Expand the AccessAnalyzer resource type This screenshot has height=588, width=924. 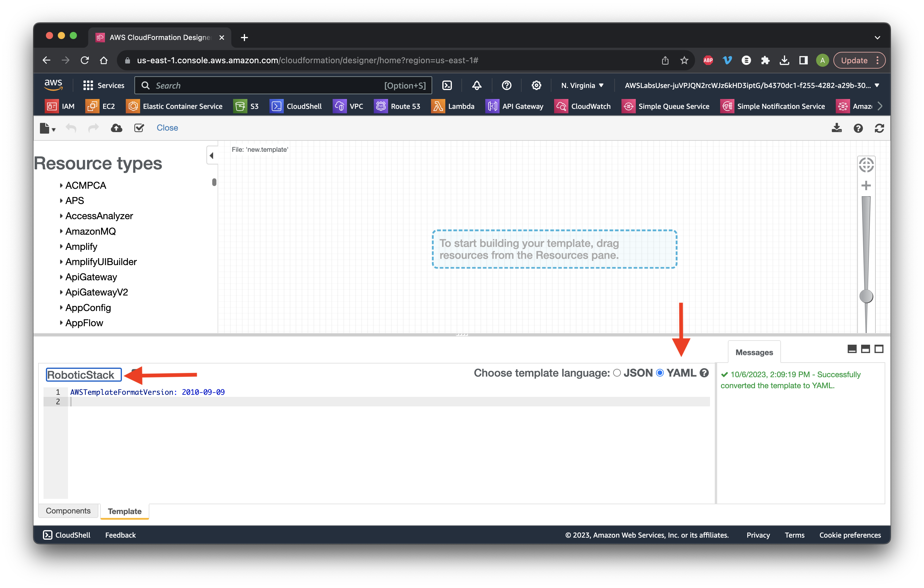pyautogui.click(x=61, y=216)
